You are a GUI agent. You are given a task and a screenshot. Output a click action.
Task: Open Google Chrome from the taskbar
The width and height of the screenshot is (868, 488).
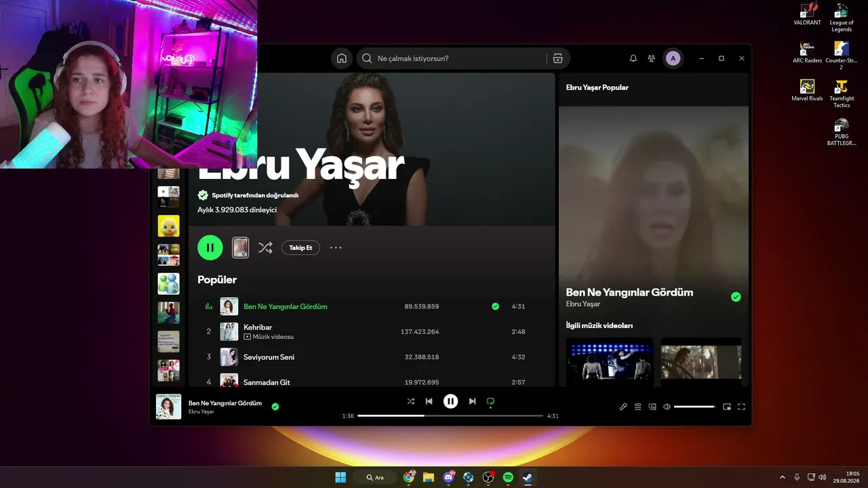coord(409,477)
